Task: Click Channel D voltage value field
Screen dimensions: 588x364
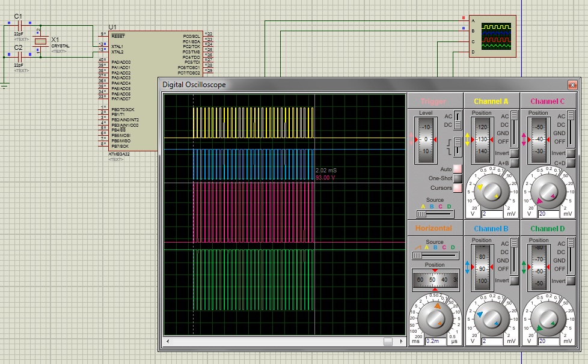Action: pyautogui.click(x=549, y=341)
